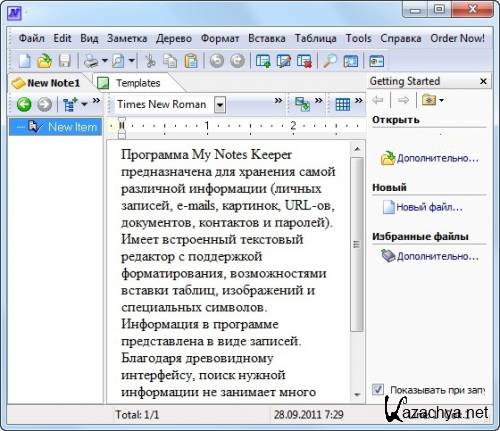The width and height of the screenshot is (500, 431).
Task: Open the Таблица menu
Action: 315,38
